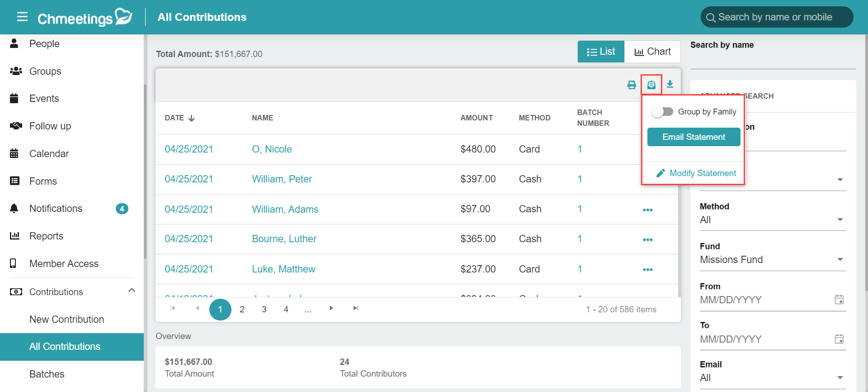
Task: Click the global search by name or mobile field
Action: [777, 17]
